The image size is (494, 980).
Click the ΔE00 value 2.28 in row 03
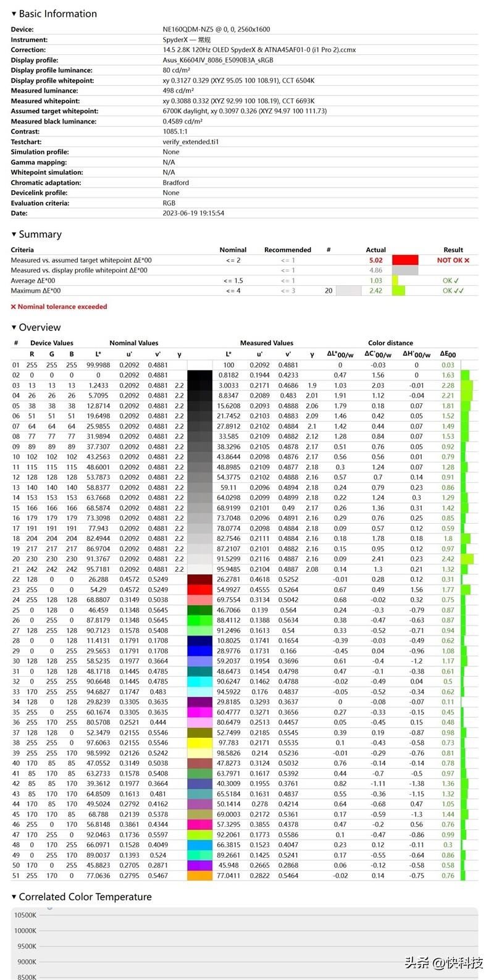coord(448,385)
